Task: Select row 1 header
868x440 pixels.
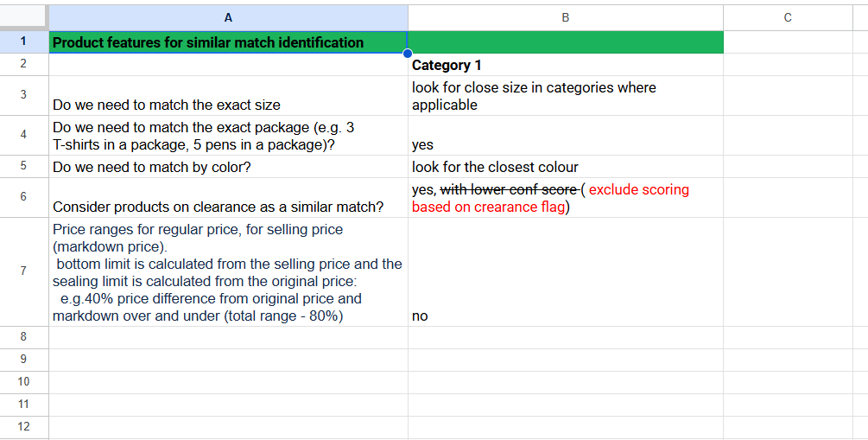Action: (x=23, y=41)
